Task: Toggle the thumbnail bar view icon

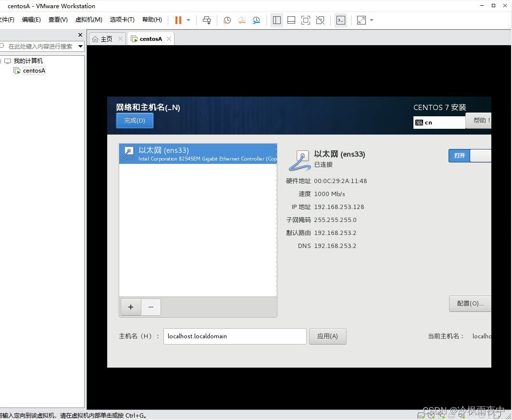Action: [x=291, y=20]
